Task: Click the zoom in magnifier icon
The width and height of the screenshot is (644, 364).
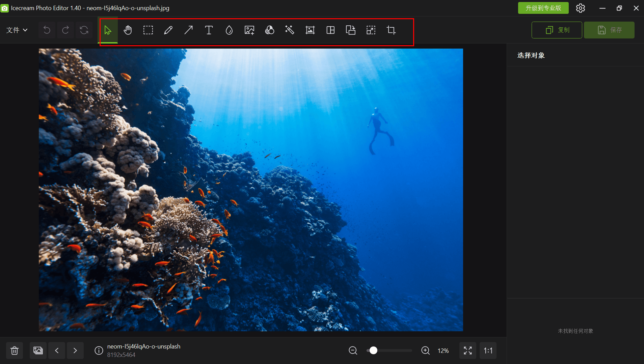Action: (x=425, y=351)
